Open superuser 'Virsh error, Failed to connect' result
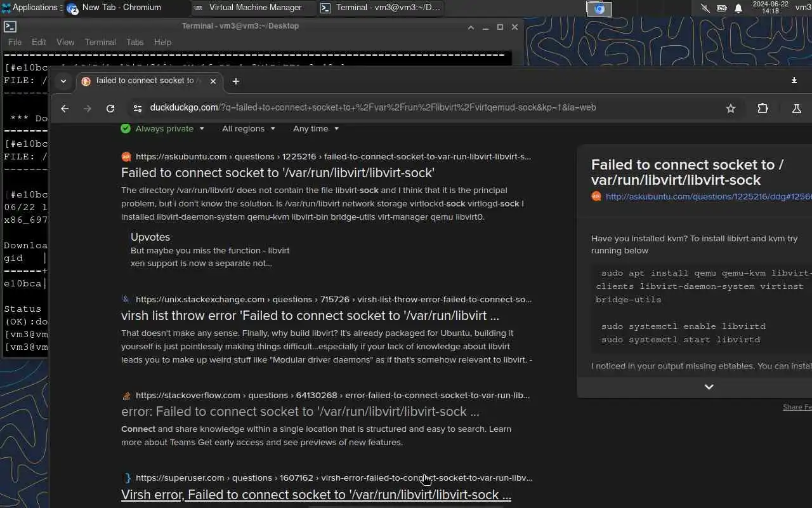 click(316, 495)
